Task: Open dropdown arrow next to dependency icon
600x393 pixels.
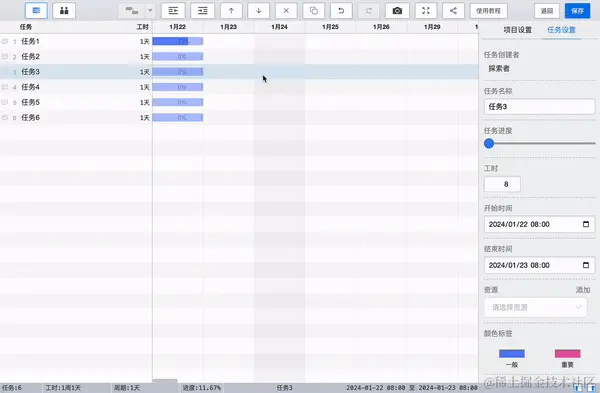Action: 150,11
